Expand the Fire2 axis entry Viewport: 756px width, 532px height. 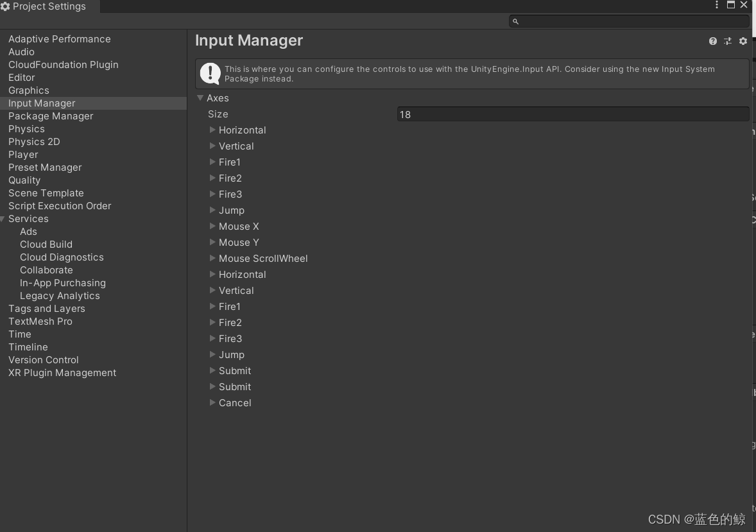click(212, 178)
